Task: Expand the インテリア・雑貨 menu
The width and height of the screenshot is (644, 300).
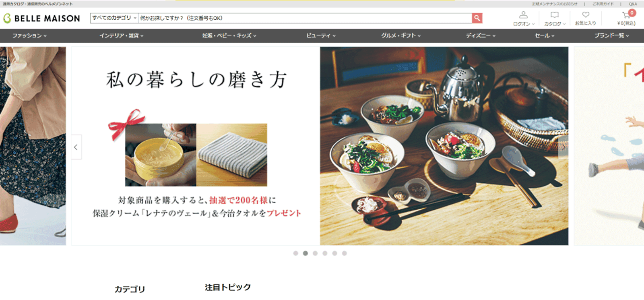Action: click(122, 35)
